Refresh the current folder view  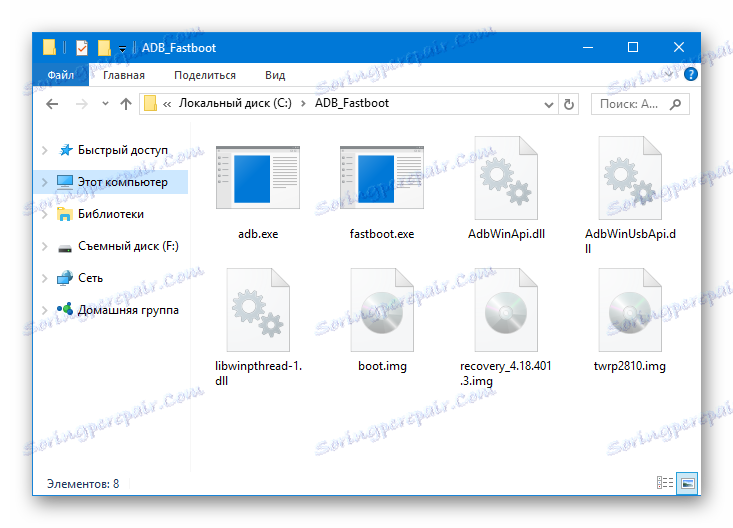click(x=568, y=104)
